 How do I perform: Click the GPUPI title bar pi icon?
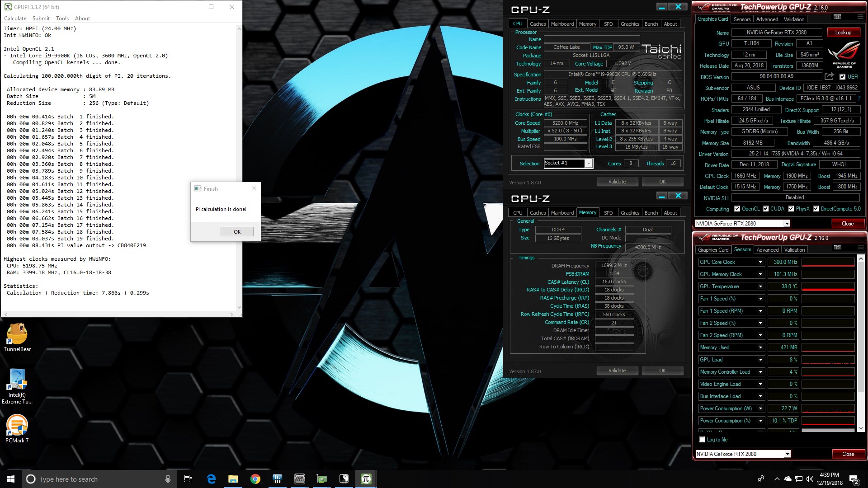coord(8,7)
